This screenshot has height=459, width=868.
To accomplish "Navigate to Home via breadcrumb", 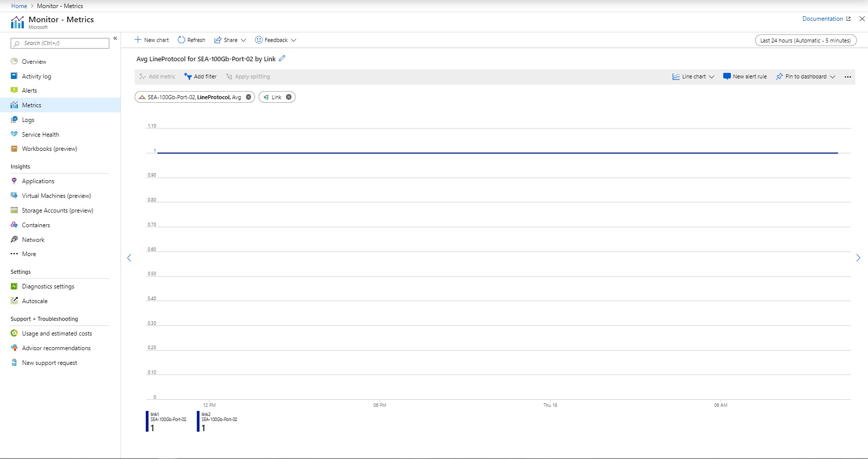I will (19, 6).
